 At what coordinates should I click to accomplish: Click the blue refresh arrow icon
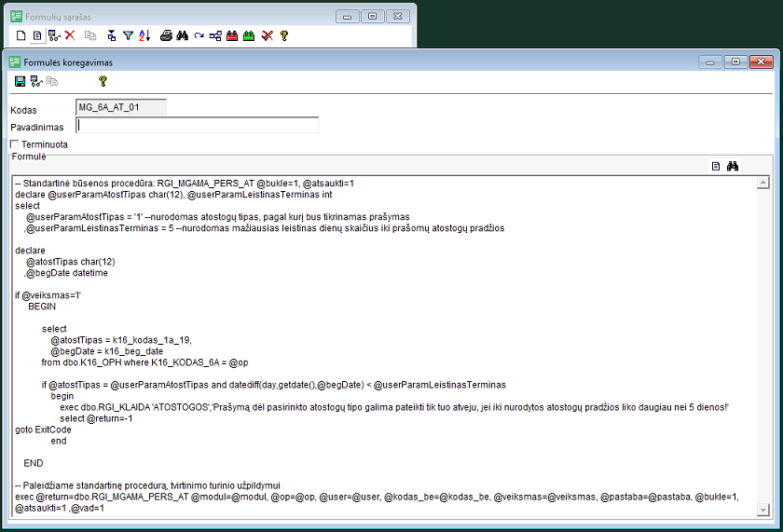[x=199, y=35]
